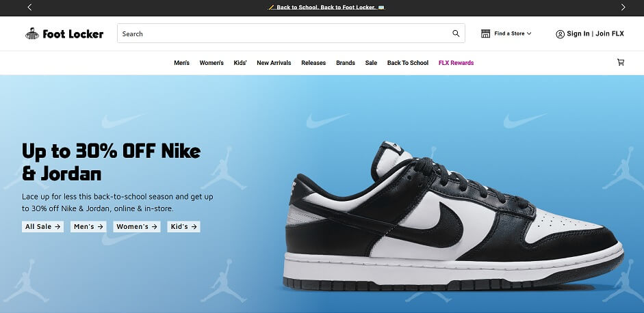Viewport: 644px width, 313px height.
Task: Click the Foot Locker logo
Action: [64, 33]
